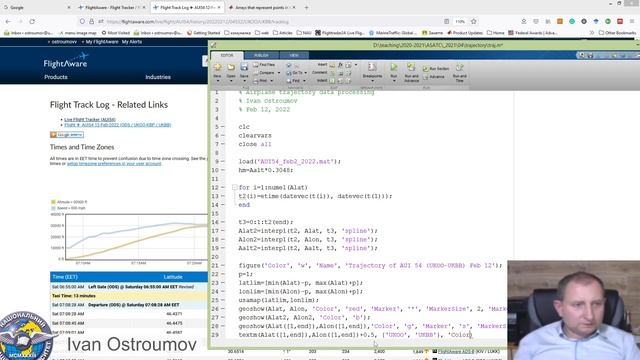
Task: Switch to the Google browser tab
Action: click(36, 7)
